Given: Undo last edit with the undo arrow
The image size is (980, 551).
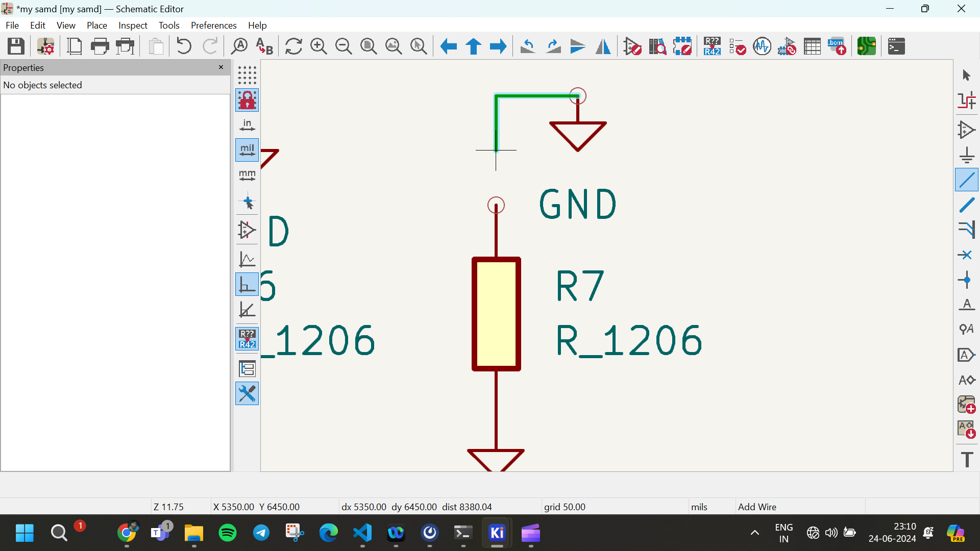Looking at the screenshot, I should click(184, 46).
